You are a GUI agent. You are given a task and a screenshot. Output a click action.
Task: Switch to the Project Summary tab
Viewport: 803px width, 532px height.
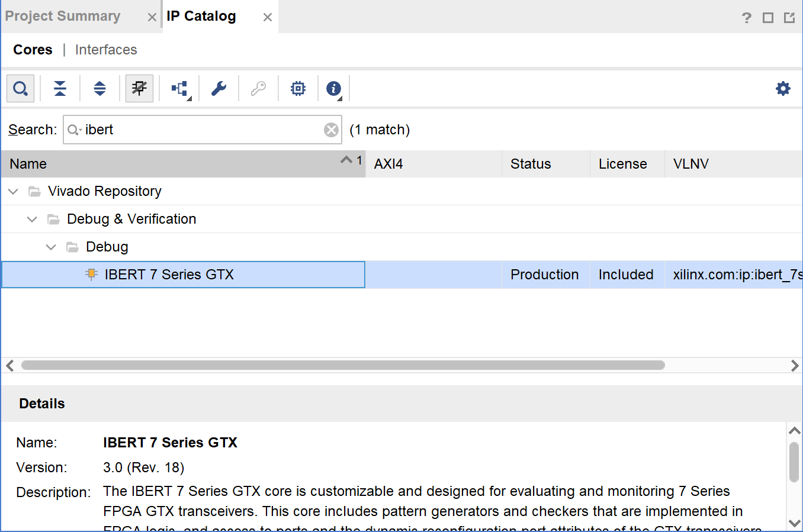[x=63, y=17]
